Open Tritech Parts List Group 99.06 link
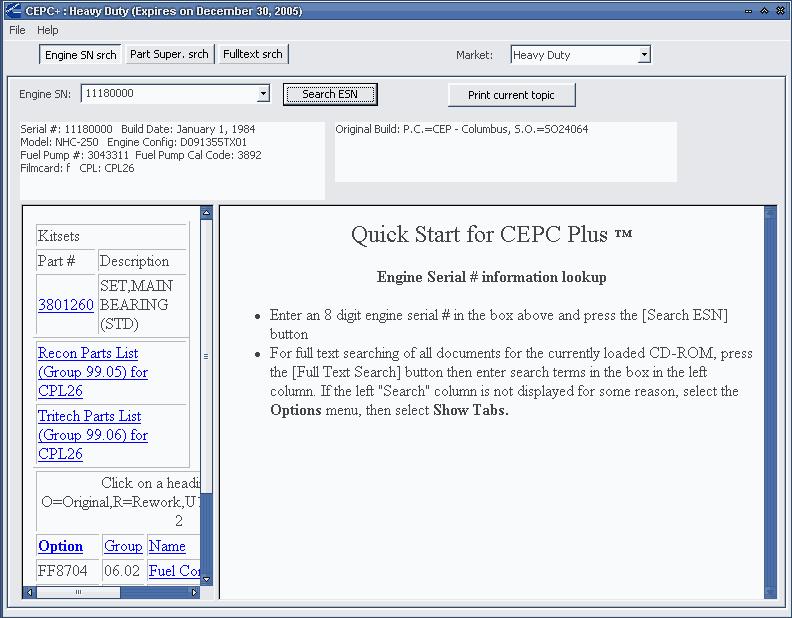 tap(93, 435)
